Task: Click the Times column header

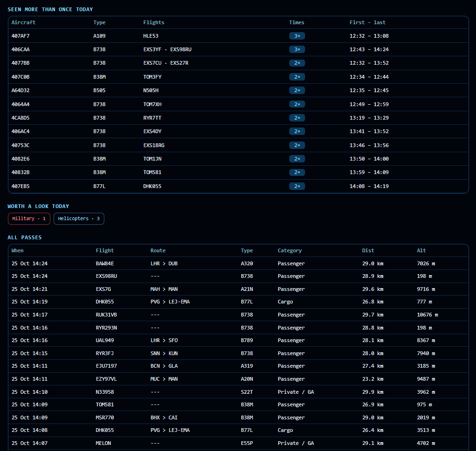Action: pyautogui.click(x=297, y=22)
